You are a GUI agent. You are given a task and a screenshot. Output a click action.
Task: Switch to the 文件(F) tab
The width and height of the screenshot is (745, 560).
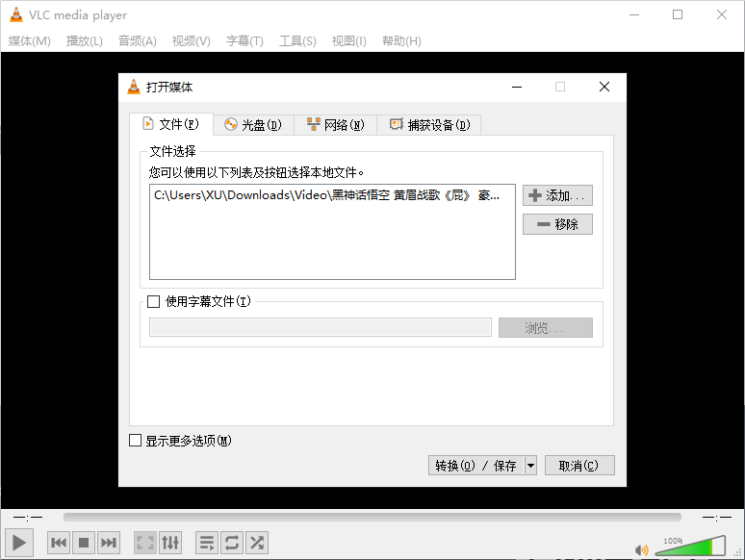click(x=171, y=124)
